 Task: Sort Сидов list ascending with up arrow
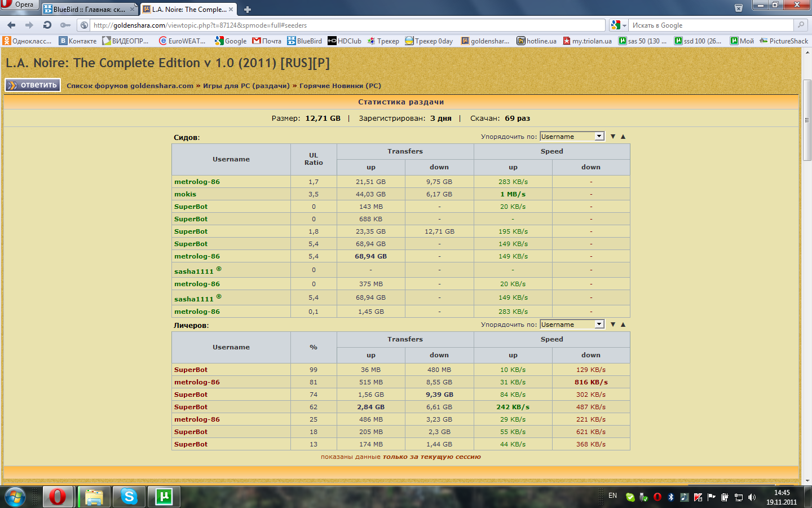(623, 137)
